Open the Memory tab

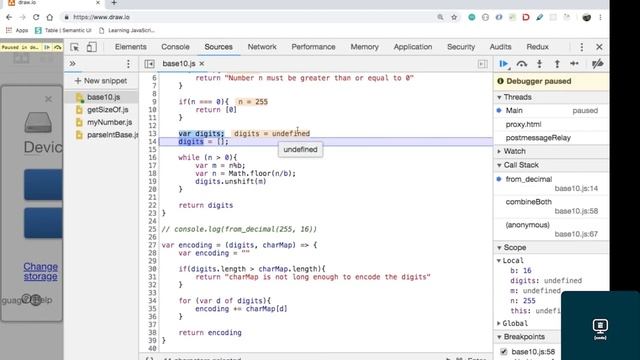[x=364, y=47]
